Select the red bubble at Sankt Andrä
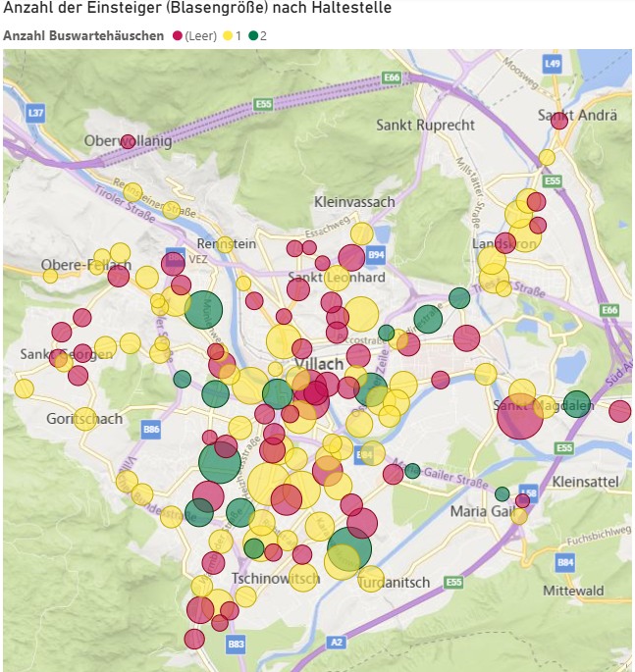The width and height of the screenshot is (635, 672). (x=559, y=121)
